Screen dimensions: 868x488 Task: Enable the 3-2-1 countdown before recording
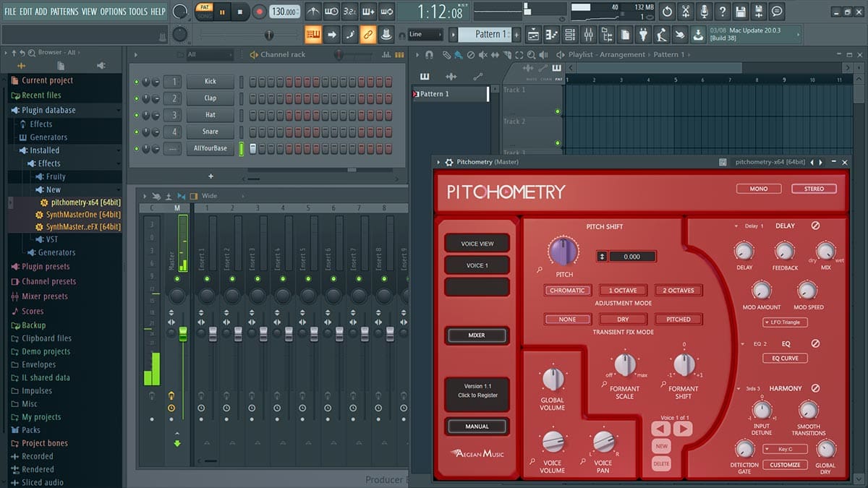(349, 12)
